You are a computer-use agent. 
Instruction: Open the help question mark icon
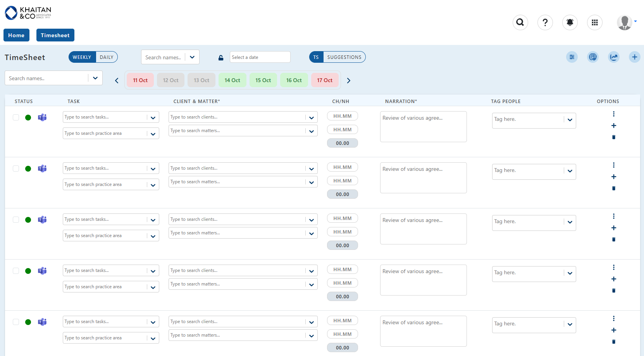(545, 22)
